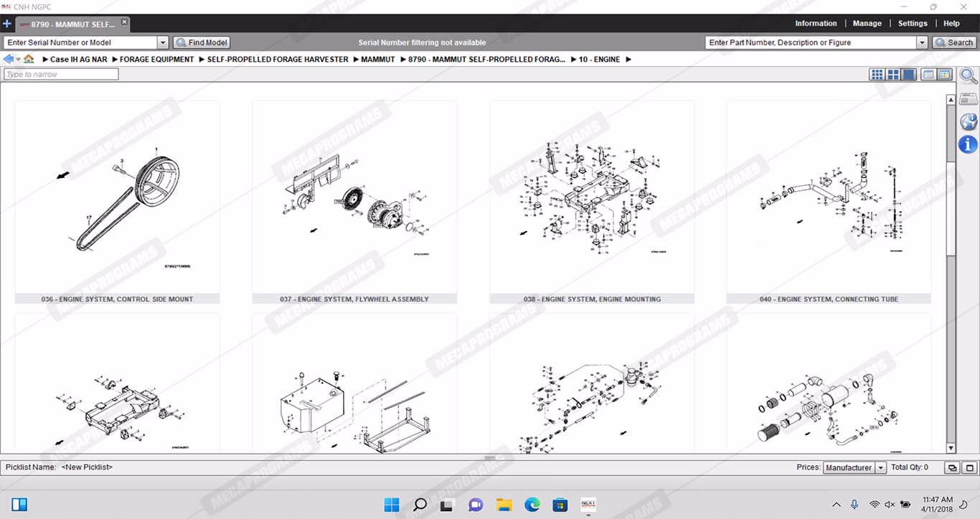Screen dimensions: 980x519
Task: Open the magnifier search icon in right sidebar
Action: tap(968, 76)
